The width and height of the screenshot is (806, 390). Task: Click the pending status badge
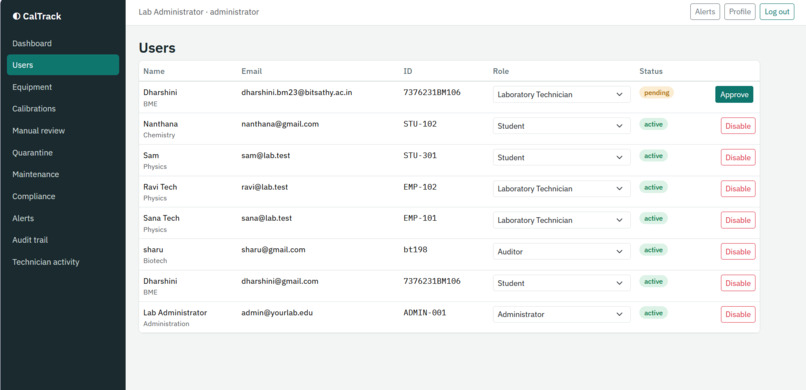click(656, 93)
